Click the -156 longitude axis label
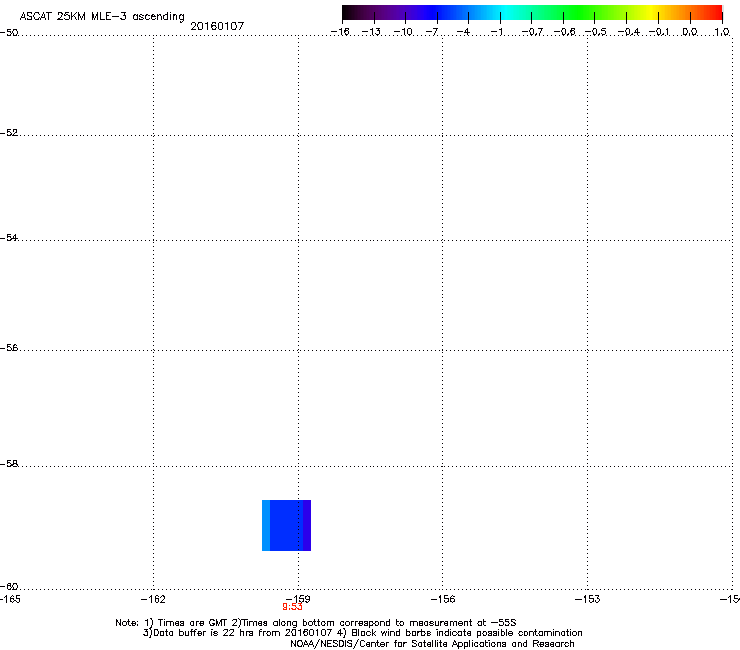Screen dimensions: 740x650 [x=443, y=599]
